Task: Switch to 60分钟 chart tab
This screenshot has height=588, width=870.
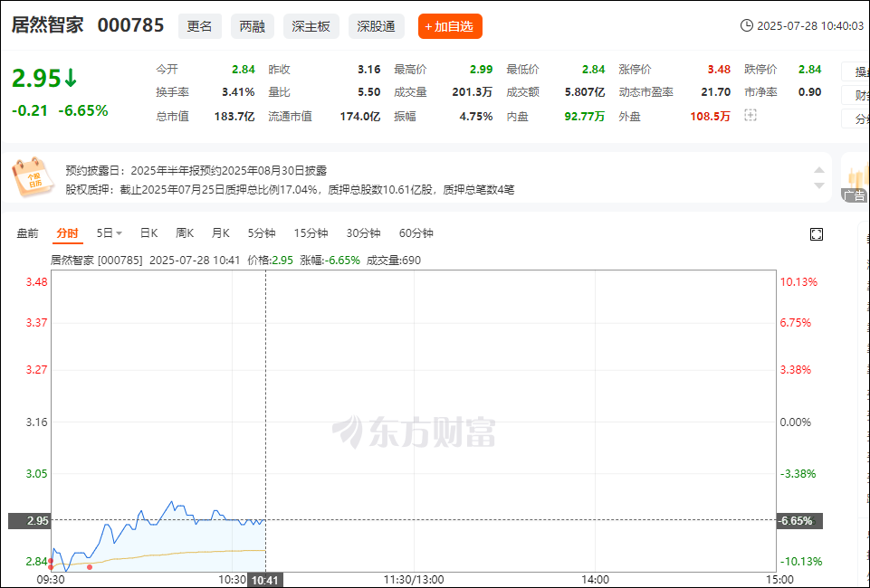Action: pos(416,233)
